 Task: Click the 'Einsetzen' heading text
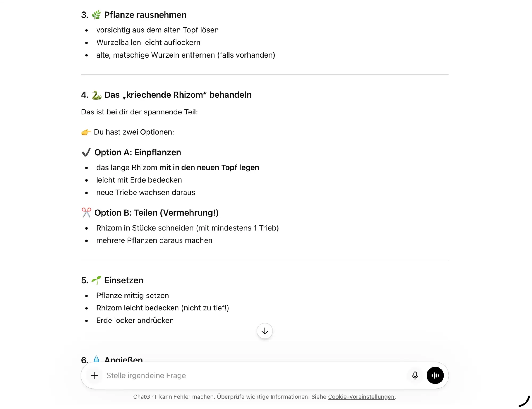[124, 280]
